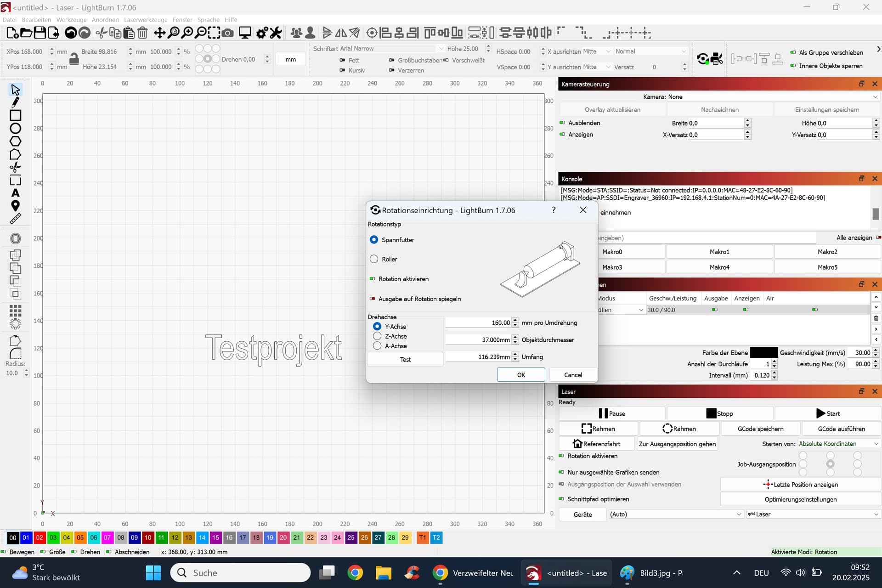The width and height of the screenshot is (882, 588).
Task: Expand the Starten von Absolute Koordinaten dropdown
Action: point(838,444)
